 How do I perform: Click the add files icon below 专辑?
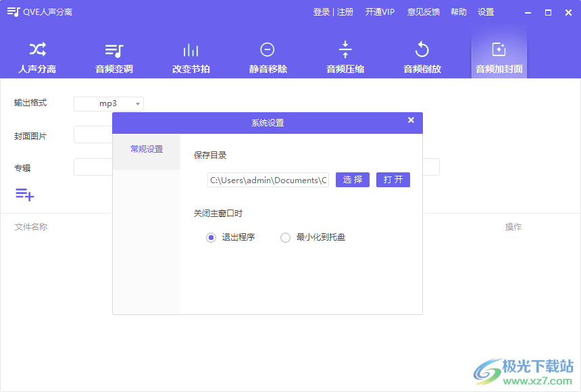click(x=23, y=195)
